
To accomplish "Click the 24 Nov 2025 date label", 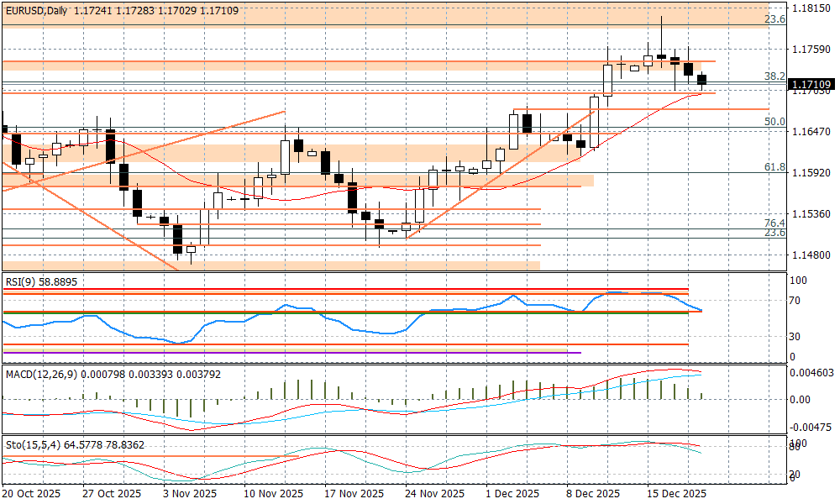I will coord(435,493).
